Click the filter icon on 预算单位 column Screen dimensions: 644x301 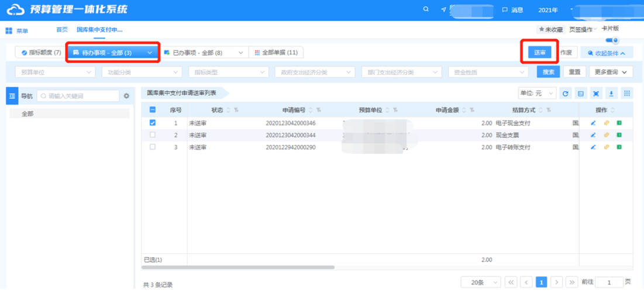pos(395,110)
